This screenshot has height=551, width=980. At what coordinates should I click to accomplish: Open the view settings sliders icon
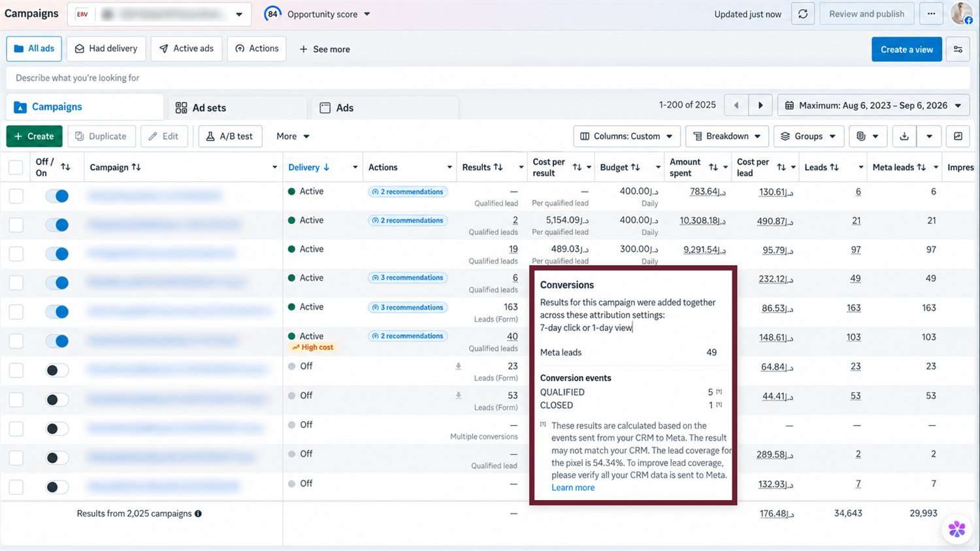pos(958,49)
